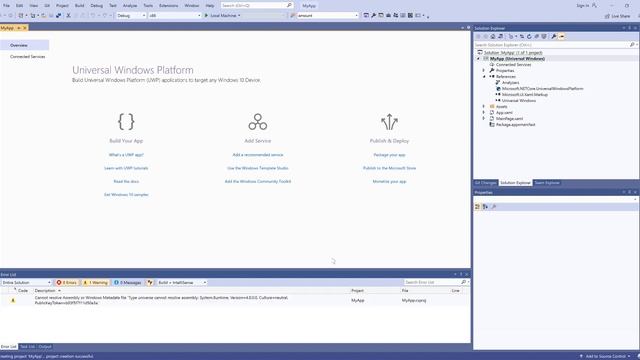Open the 'amount' find combo box
640x360 pixels.
coord(327,16)
